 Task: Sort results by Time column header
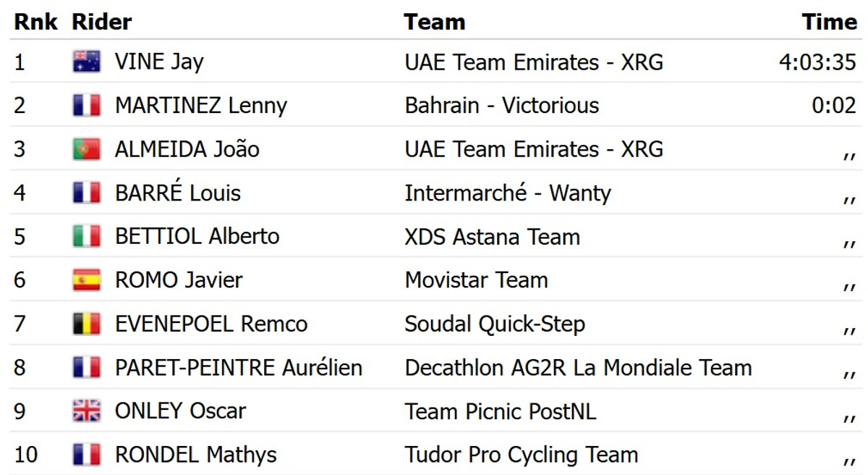pos(829,22)
